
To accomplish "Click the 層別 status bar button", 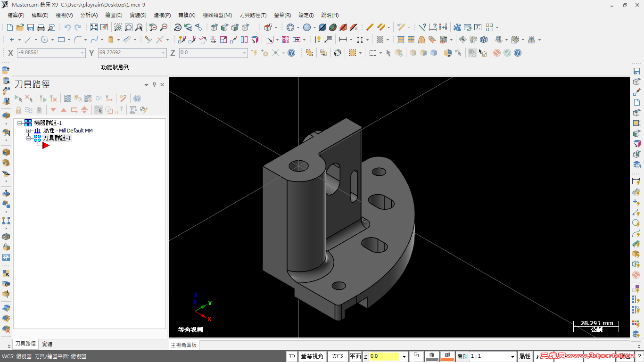I will click(462, 356).
